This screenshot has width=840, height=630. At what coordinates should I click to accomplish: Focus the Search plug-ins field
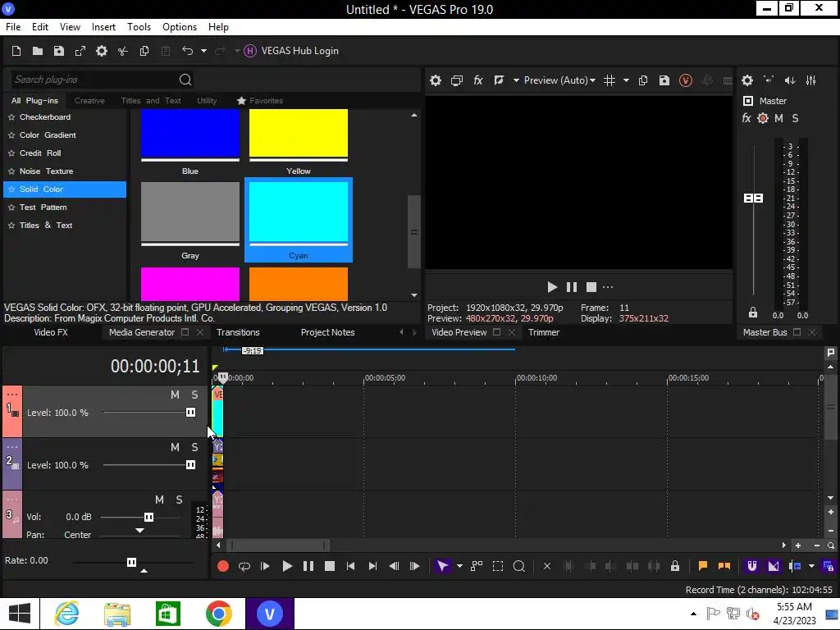pos(94,80)
